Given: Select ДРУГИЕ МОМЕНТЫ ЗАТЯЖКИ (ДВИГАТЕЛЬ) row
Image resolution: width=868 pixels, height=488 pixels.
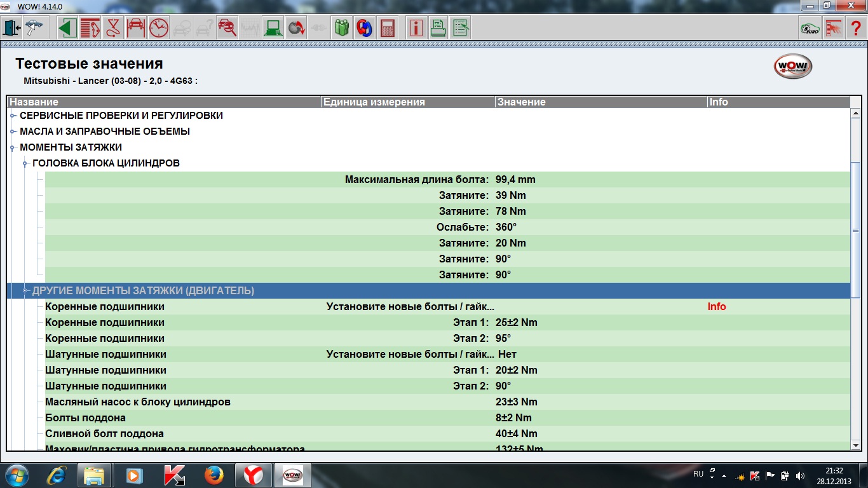Looking at the screenshot, I should click(143, 290).
